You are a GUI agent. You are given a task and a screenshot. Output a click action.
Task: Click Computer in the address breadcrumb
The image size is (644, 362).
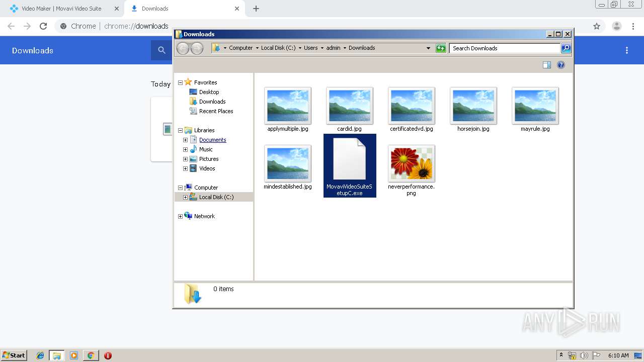(240, 48)
